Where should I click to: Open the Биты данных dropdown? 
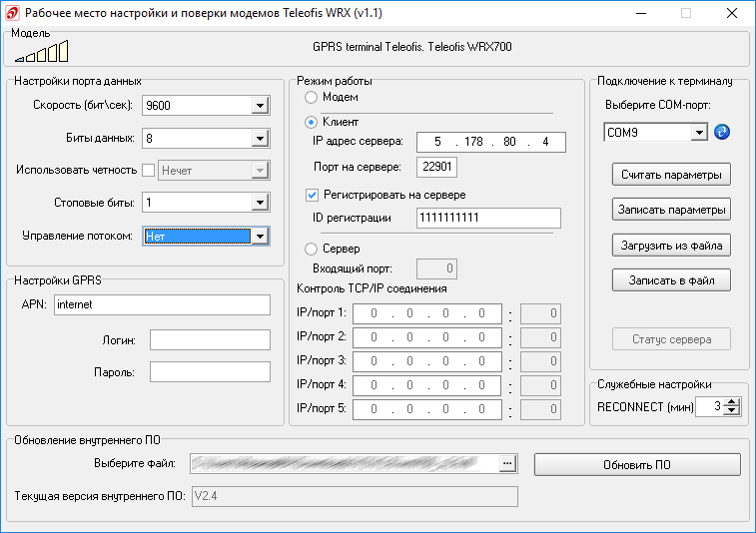[260, 139]
